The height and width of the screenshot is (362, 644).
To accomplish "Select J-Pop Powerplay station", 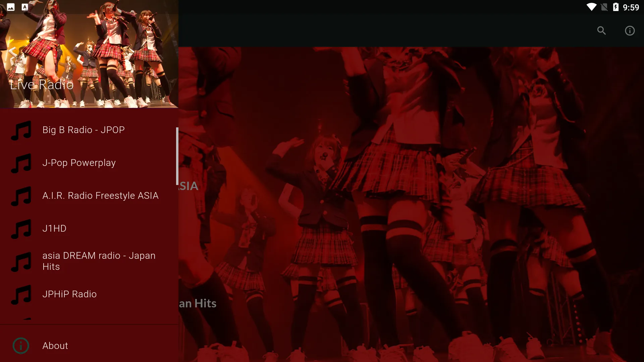I will [x=89, y=163].
